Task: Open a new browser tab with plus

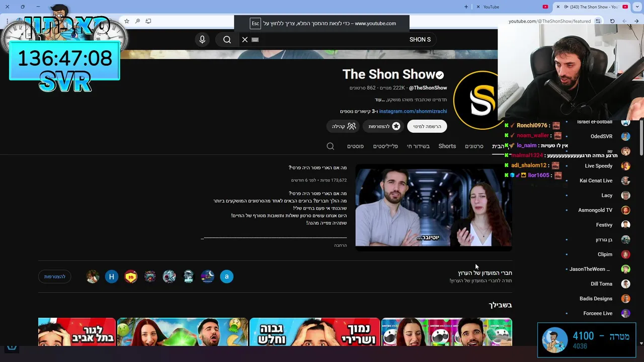Action: pyautogui.click(x=466, y=7)
